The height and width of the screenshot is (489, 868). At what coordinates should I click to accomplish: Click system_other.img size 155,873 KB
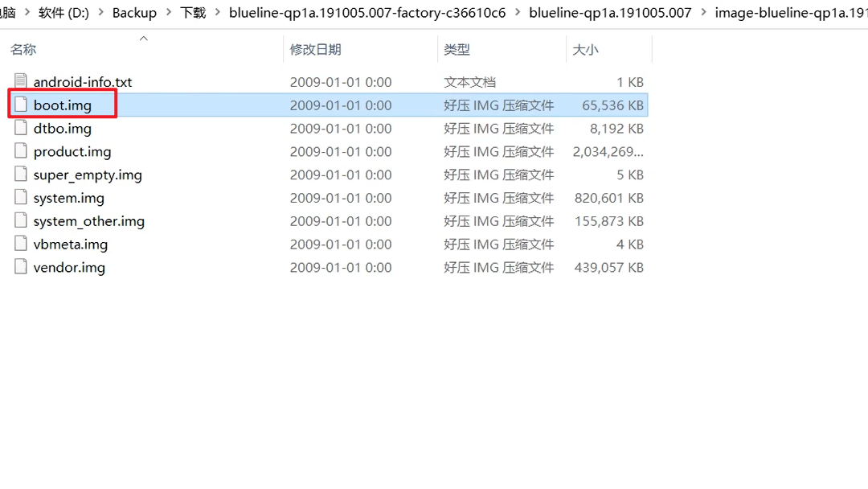coord(609,221)
